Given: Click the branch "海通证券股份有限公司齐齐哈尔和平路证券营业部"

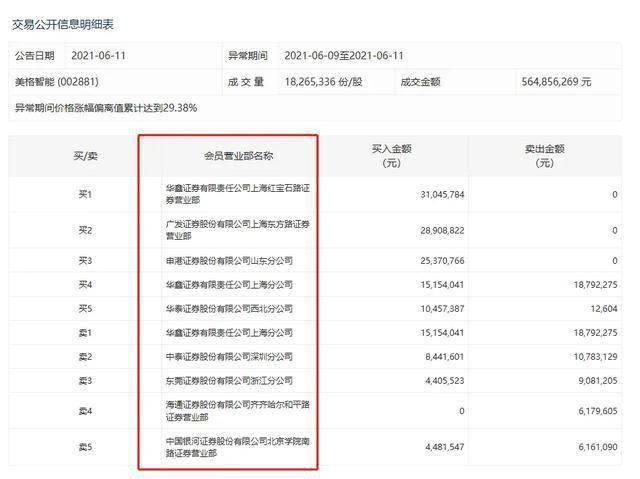Looking at the screenshot, I should (x=238, y=411).
